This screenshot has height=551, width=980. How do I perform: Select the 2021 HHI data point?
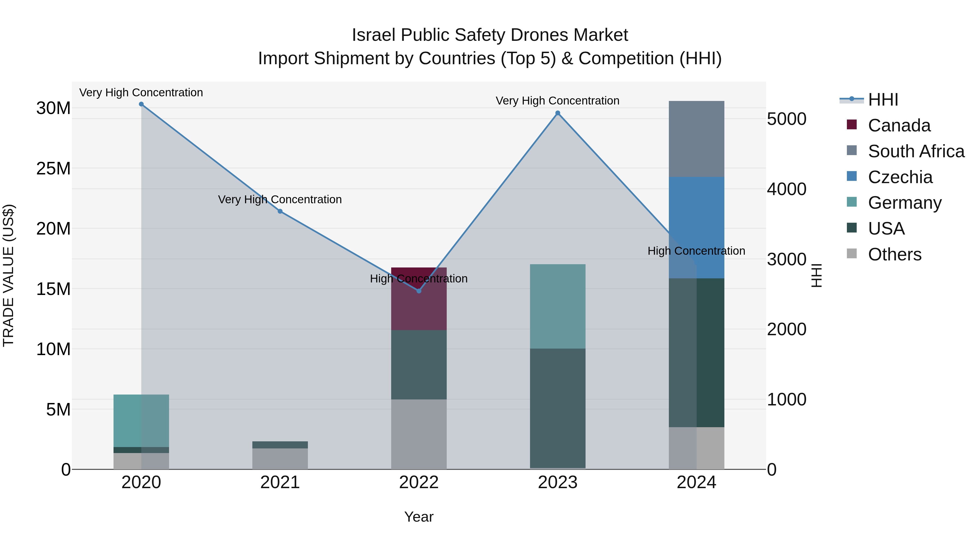[280, 211]
